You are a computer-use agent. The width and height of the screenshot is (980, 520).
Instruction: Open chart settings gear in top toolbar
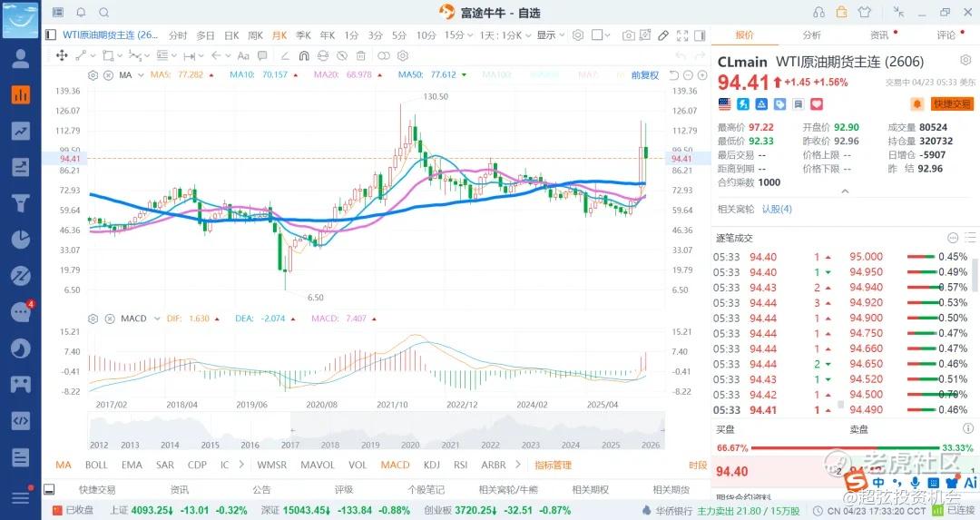coord(578,35)
